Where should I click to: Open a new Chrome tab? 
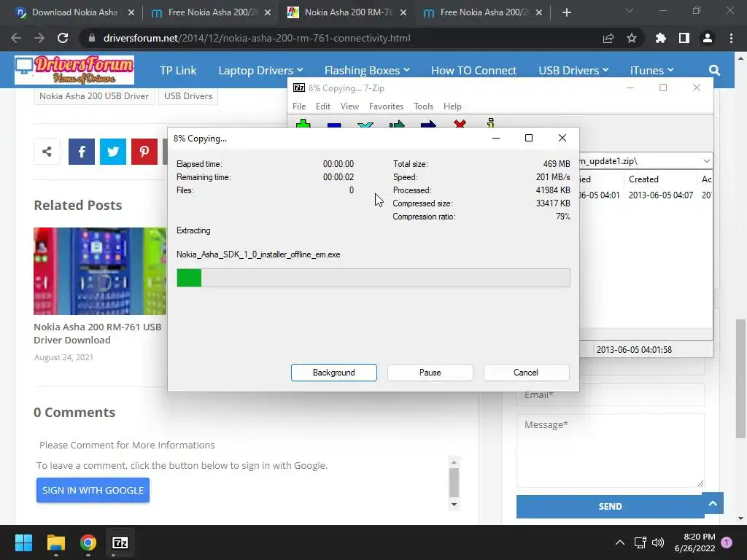click(566, 12)
